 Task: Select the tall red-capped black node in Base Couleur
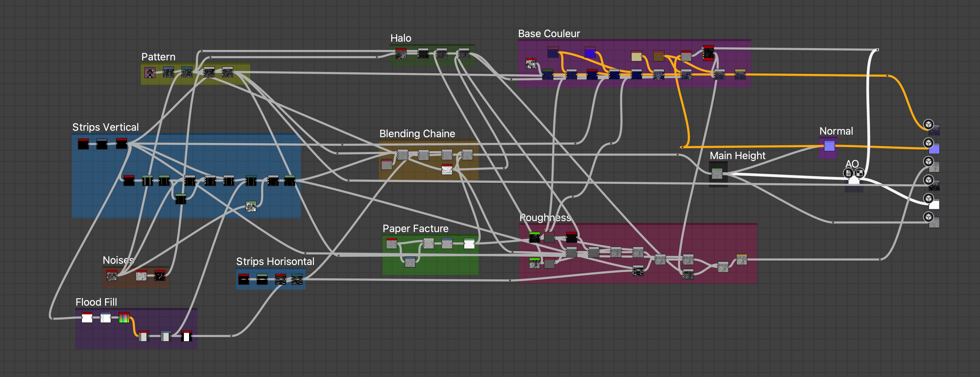(708, 53)
